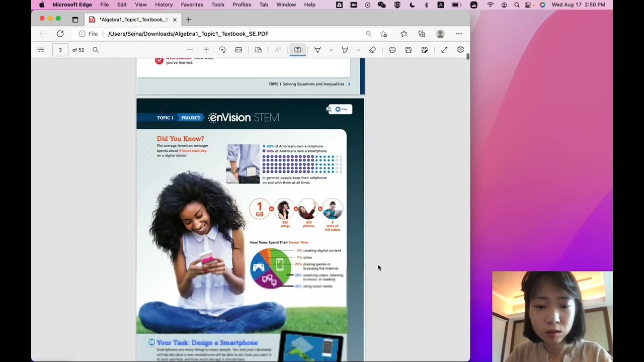Open the Tab menu
Viewport: 644px width, 362px height.
(x=264, y=5)
